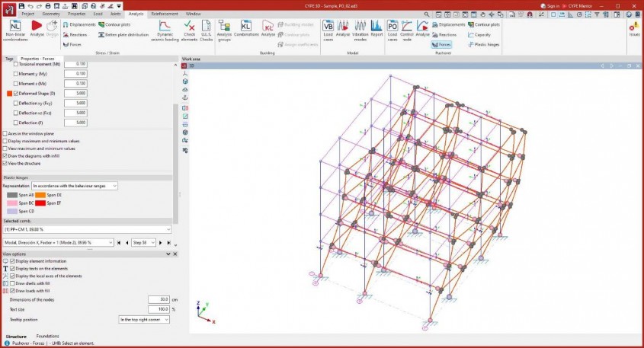Screen dimensions: 644x348
Task: Enable Torsional moment (Mt) checkbox
Action: point(16,64)
